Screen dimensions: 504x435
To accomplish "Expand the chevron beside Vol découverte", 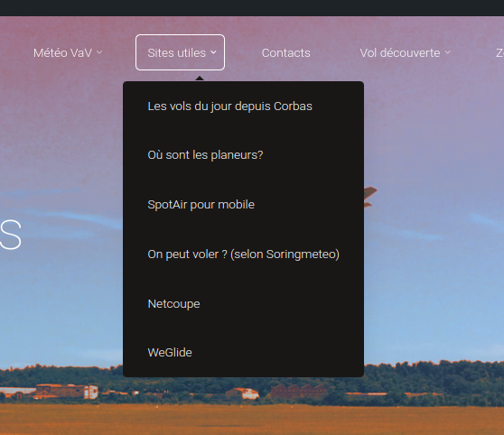I will [x=448, y=52].
